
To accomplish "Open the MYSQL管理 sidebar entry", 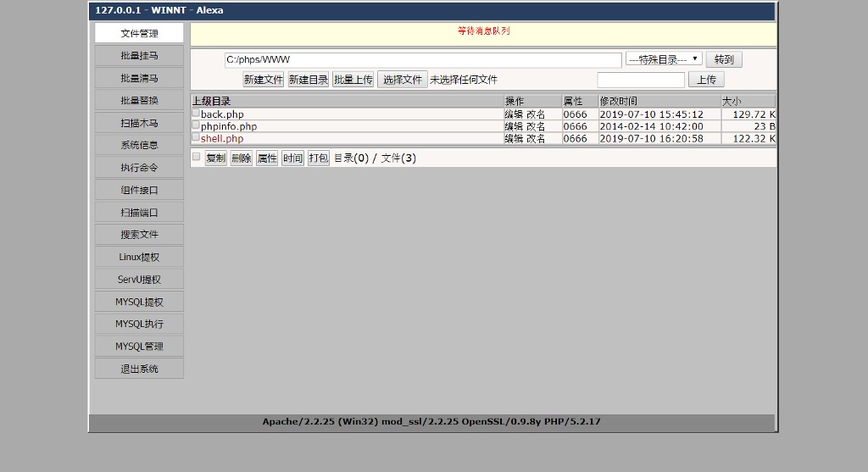I will point(139,347).
